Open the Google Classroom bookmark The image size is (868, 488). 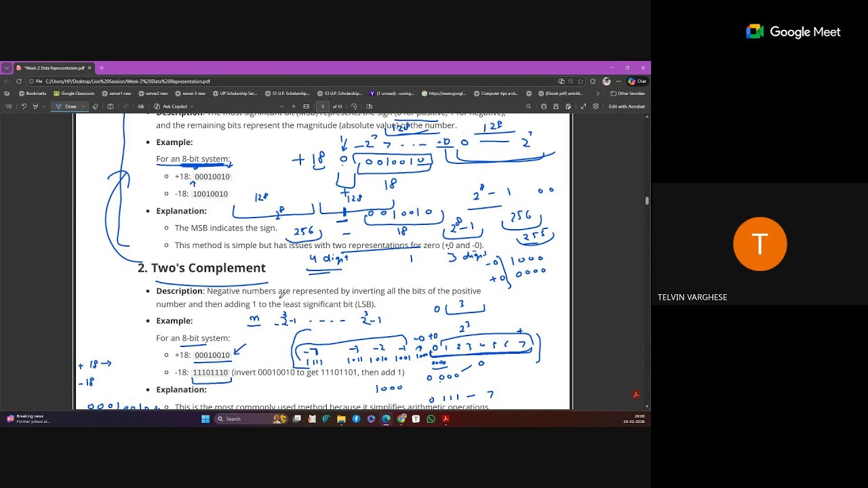click(x=74, y=94)
